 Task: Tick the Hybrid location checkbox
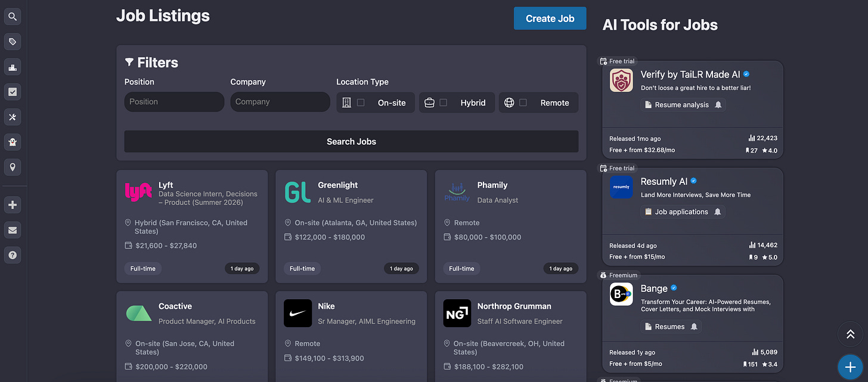443,103
